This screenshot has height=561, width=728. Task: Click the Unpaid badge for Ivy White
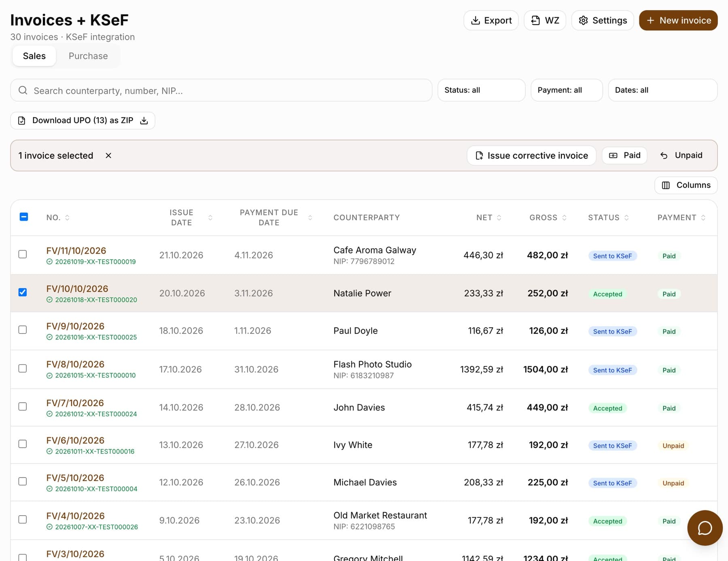click(x=673, y=446)
